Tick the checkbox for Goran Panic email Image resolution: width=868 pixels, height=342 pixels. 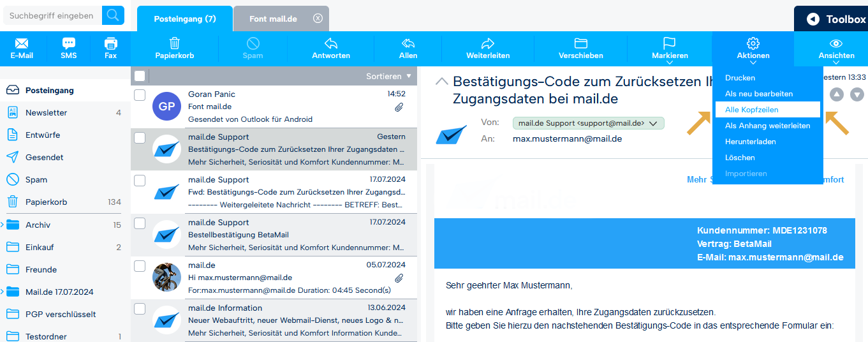[140, 95]
